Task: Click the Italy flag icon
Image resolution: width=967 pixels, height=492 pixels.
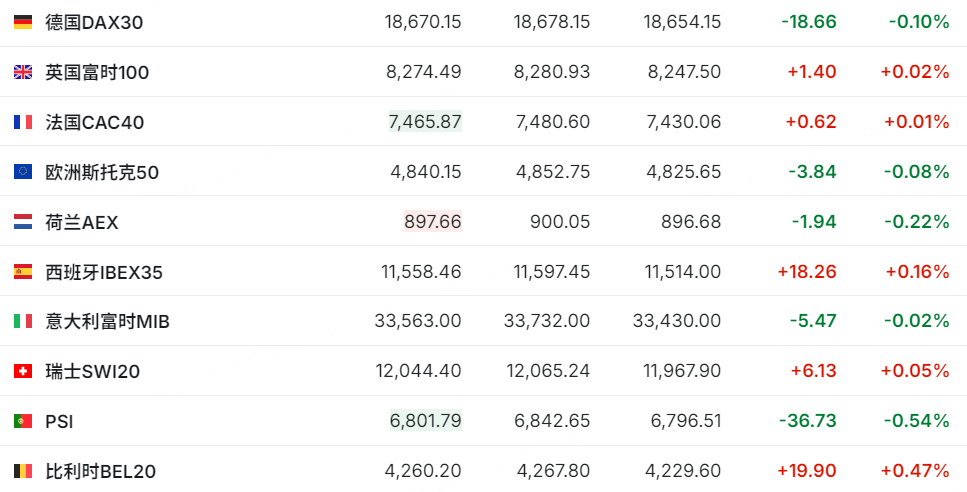Action: pos(22,322)
